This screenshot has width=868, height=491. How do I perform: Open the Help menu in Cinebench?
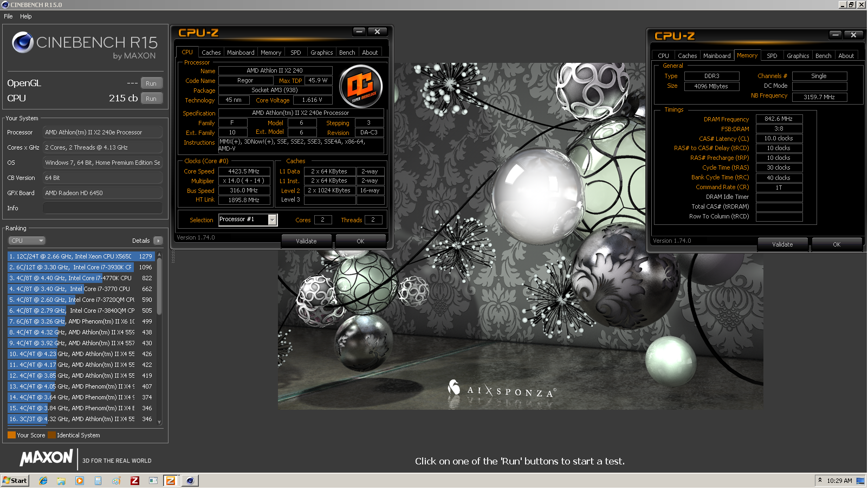point(26,16)
